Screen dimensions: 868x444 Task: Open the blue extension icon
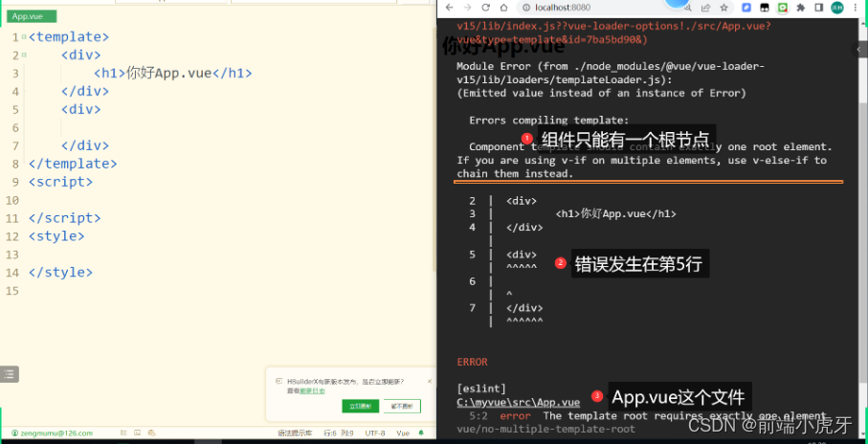(746, 8)
